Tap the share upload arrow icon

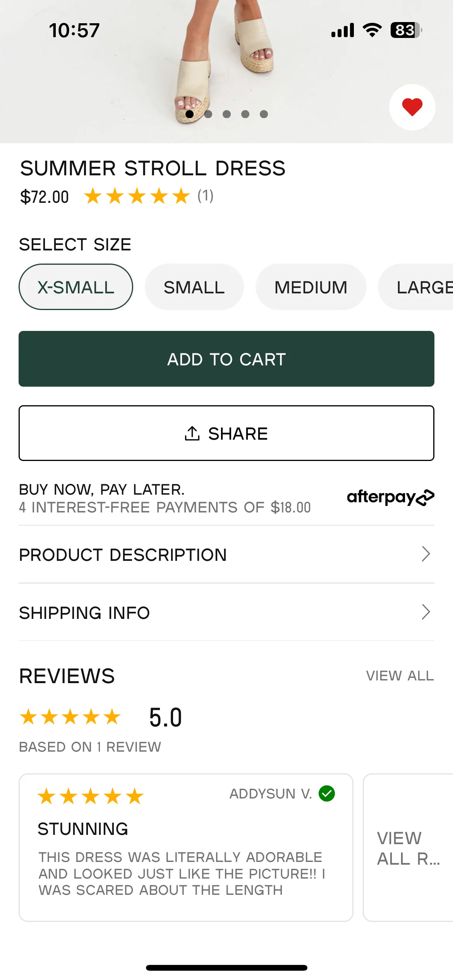click(x=192, y=433)
